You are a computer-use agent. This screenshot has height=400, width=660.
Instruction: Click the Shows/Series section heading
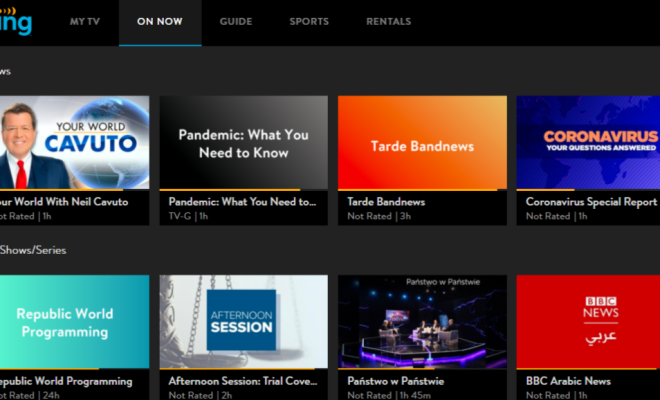33,250
